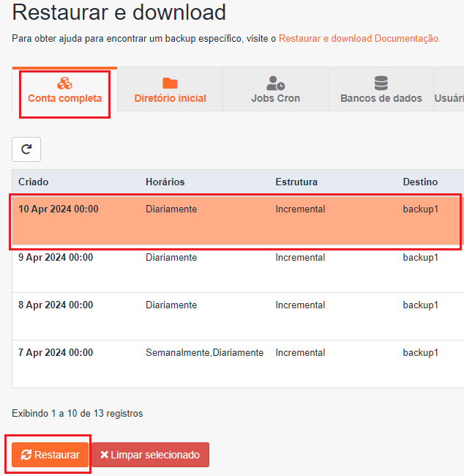Sort by the Criado column header
Screen dimensions: 464x476
point(34,182)
